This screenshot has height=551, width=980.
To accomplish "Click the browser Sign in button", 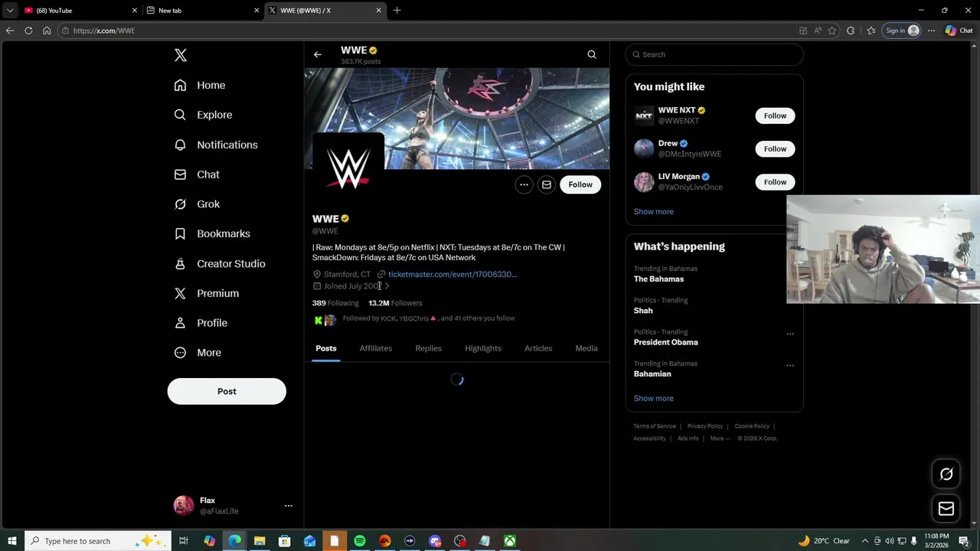I will click(902, 31).
